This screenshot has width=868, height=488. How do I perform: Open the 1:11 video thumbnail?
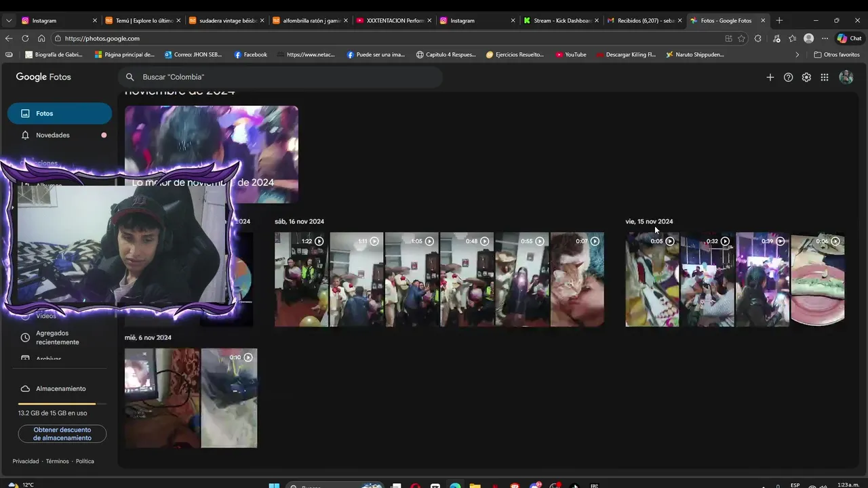point(357,279)
